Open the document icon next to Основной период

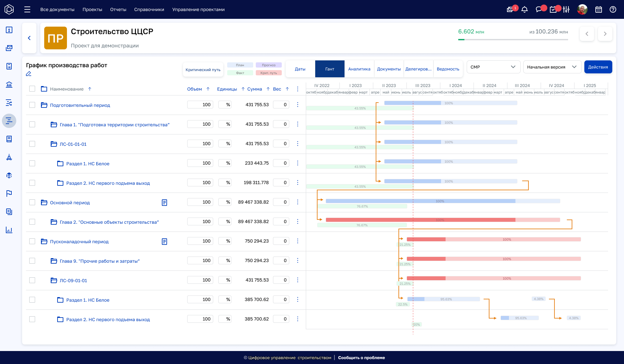164,203
